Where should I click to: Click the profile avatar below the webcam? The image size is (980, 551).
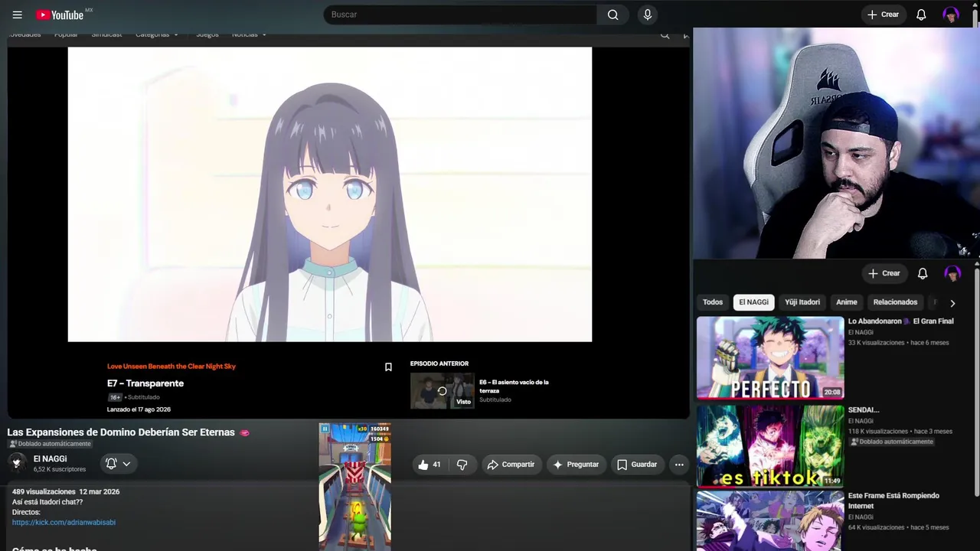pos(952,273)
